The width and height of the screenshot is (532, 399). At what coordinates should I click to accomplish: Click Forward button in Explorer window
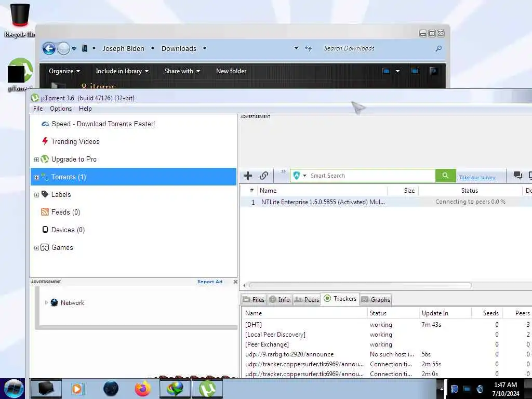click(x=63, y=48)
